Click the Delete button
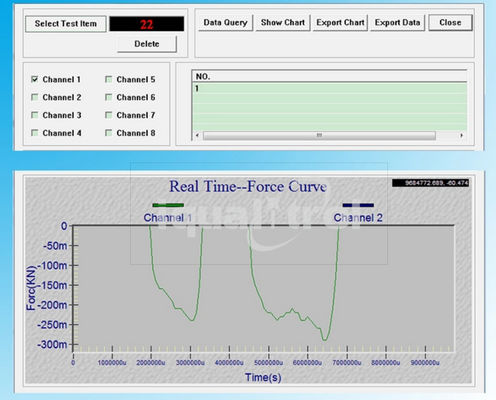This screenshot has height=400, width=496. click(147, 44)
